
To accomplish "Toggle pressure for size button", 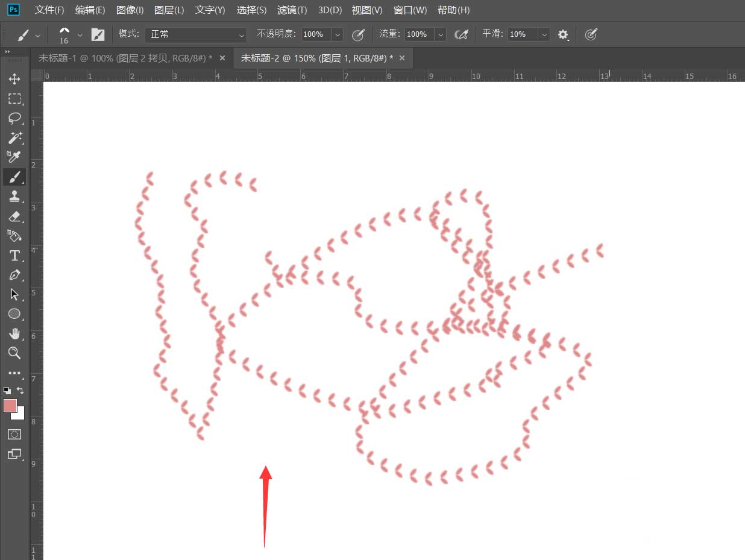I will pyautogui.click(x=591, y=34).
